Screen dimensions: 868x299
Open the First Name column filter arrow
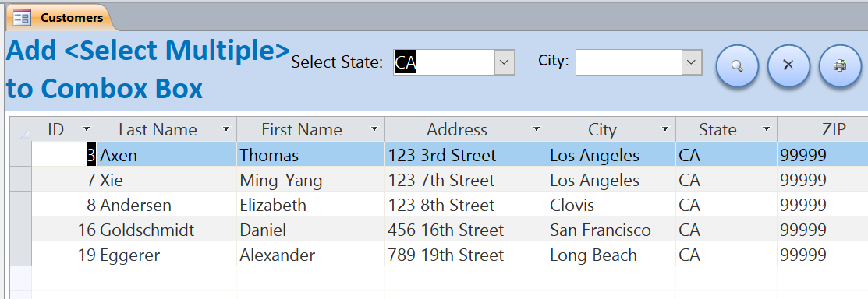click(x=374, y=129)
